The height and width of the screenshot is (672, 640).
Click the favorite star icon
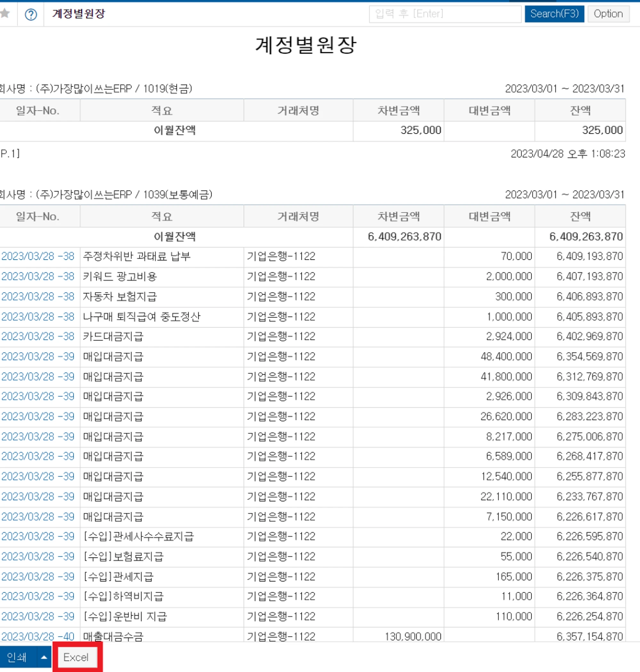coord(4,13)
